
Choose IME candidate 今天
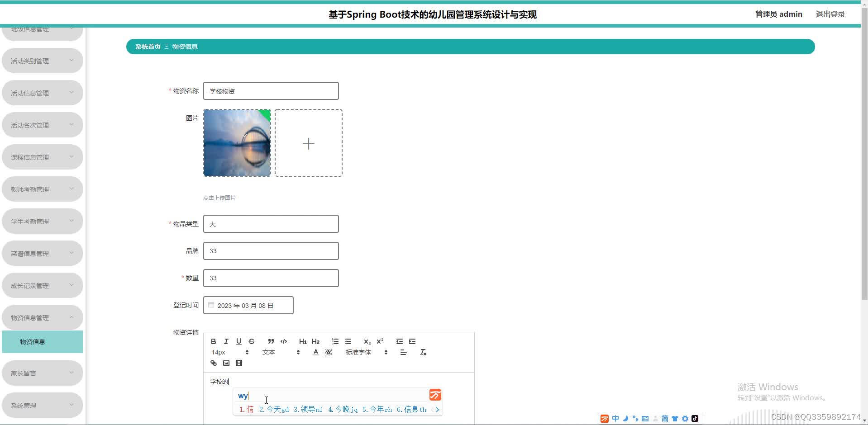point(274,410)
